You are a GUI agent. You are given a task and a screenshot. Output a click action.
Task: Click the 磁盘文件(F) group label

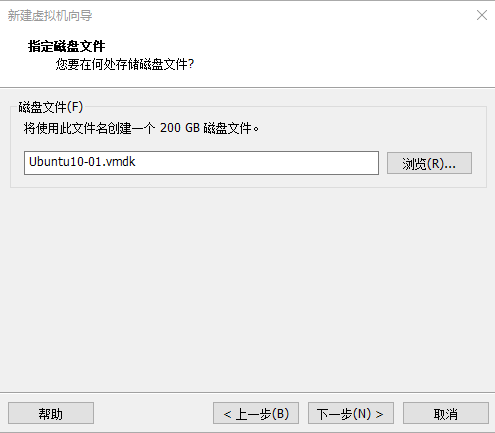pos(51,107)
